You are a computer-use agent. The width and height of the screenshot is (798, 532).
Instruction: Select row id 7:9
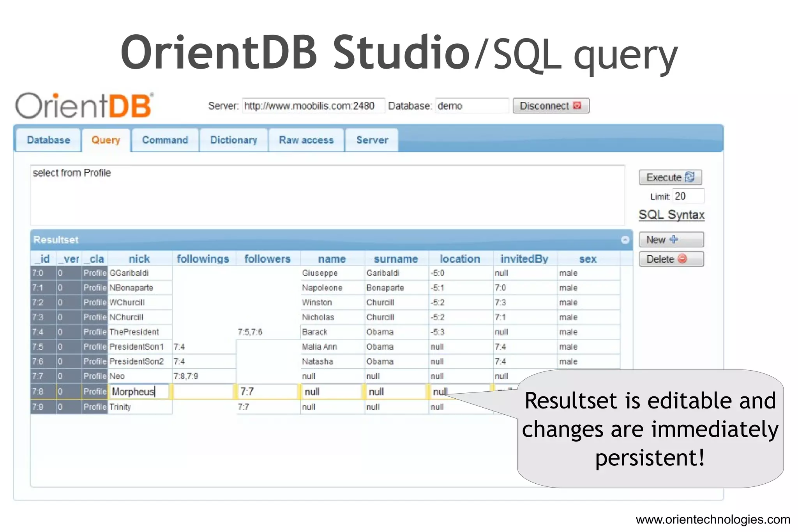point(43,407)
